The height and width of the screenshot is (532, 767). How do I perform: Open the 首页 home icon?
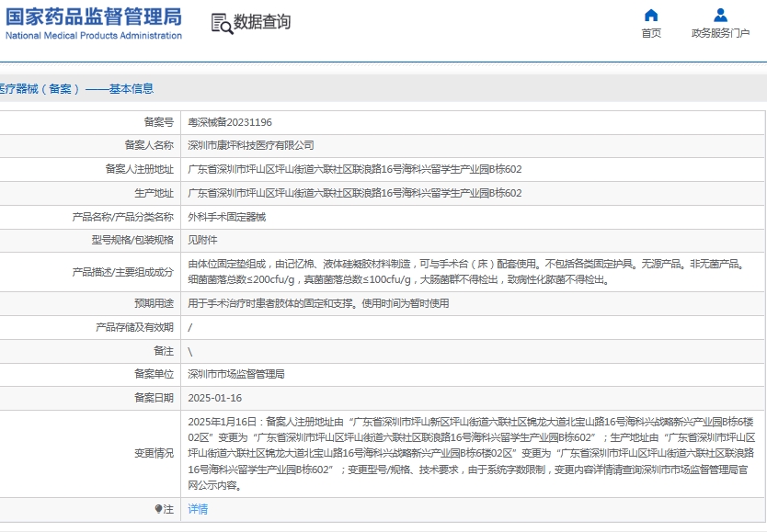point(650,15)
